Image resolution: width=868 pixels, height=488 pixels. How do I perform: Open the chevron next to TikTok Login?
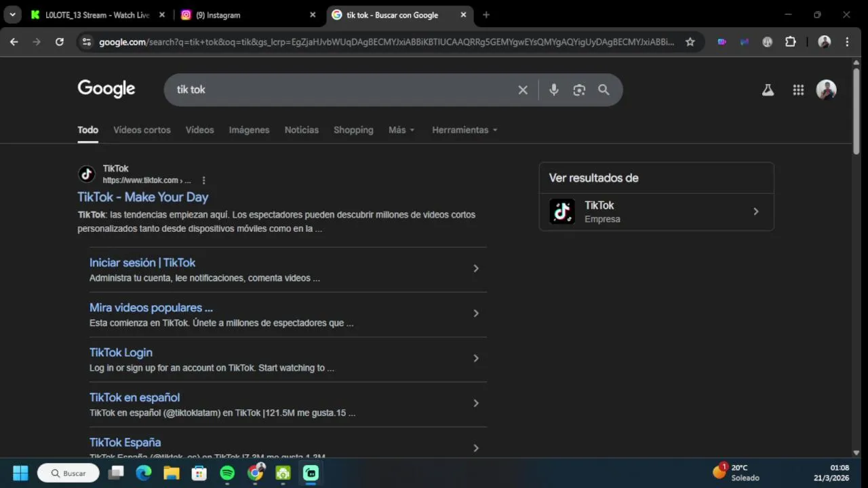(476, 358)
